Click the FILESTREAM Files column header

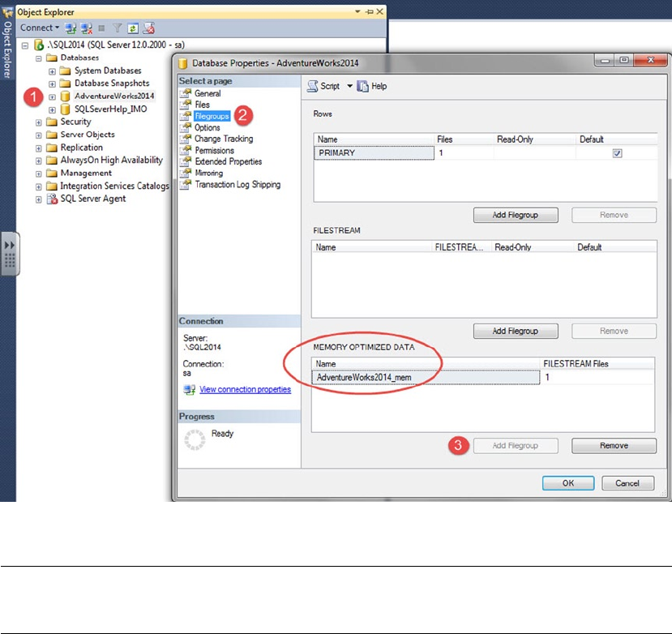[x=597, y=364]
